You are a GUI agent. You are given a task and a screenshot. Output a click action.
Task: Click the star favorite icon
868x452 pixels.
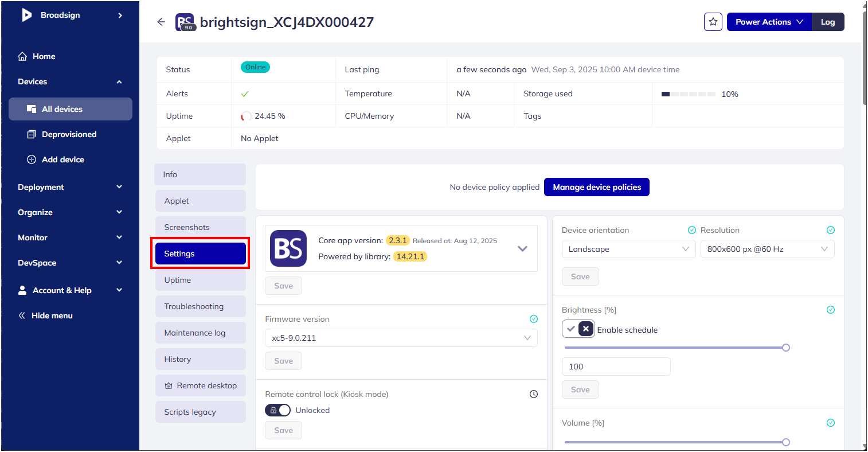coord(713,22)
